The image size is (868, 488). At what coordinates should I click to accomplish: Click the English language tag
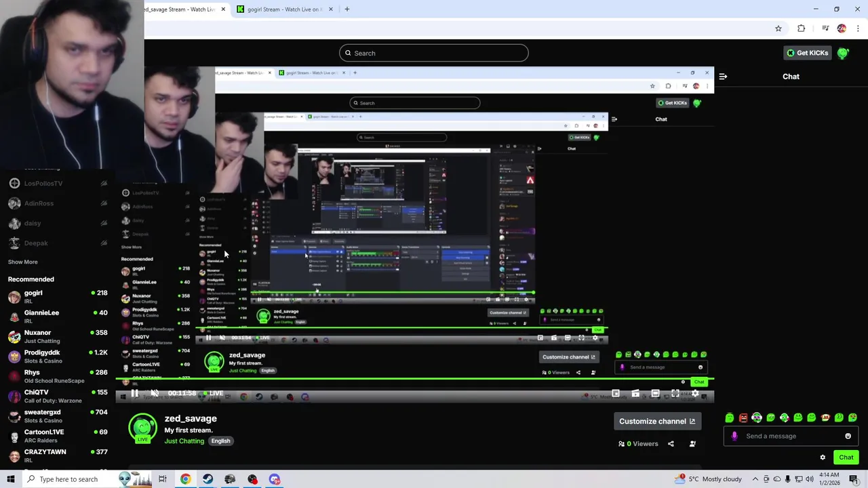point(220,441)
